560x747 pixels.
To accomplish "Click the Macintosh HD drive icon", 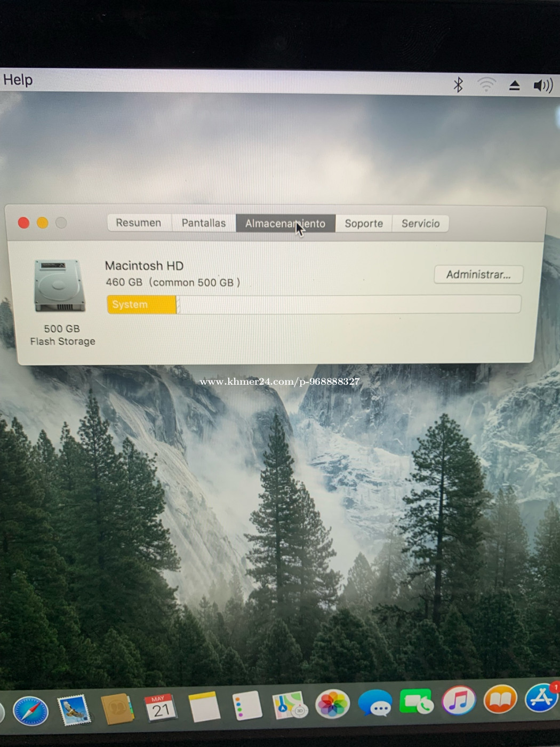I will pos(60,285).
